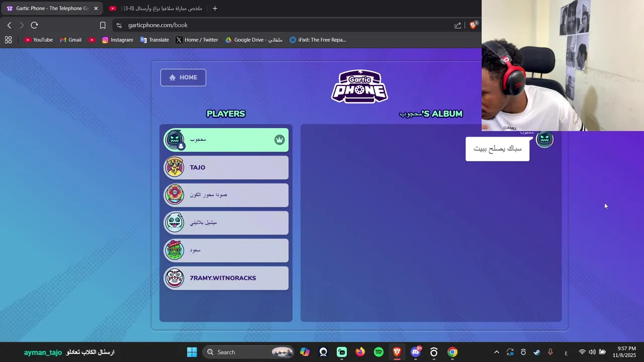
Task: Click the album author's avatar beside bubble
Action: tap(544, 140)
